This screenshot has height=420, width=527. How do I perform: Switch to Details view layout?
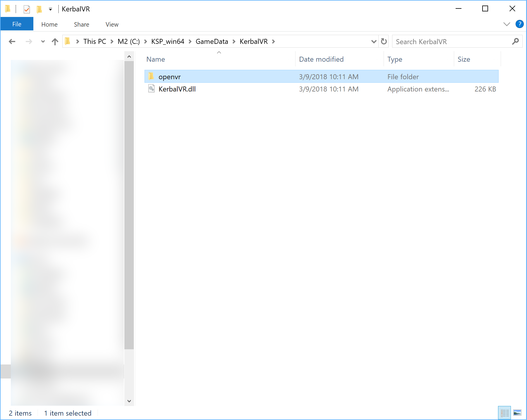coord(504,413)
